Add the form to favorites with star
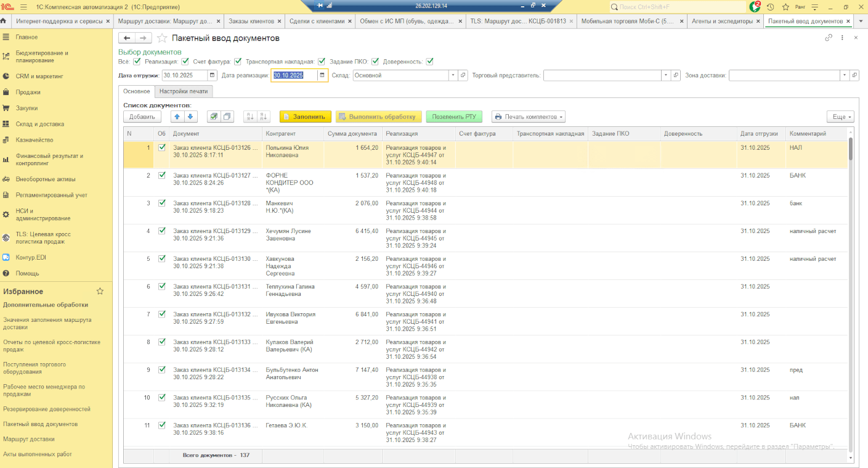 (x=162, y=38)
